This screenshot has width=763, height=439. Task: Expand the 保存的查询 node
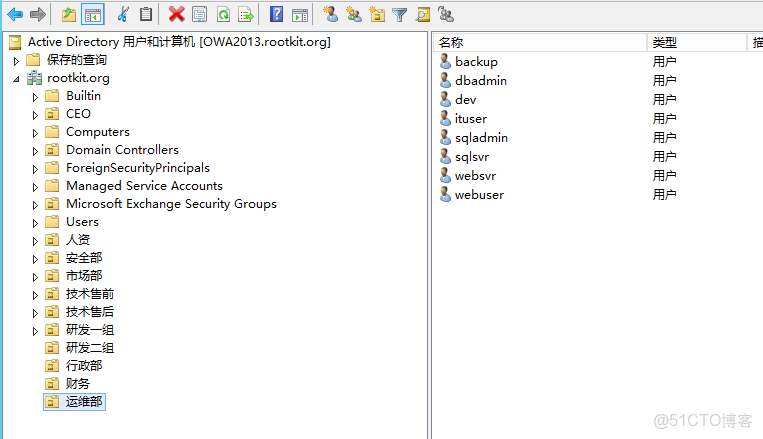pyautogui.click(x=16, y=61)
